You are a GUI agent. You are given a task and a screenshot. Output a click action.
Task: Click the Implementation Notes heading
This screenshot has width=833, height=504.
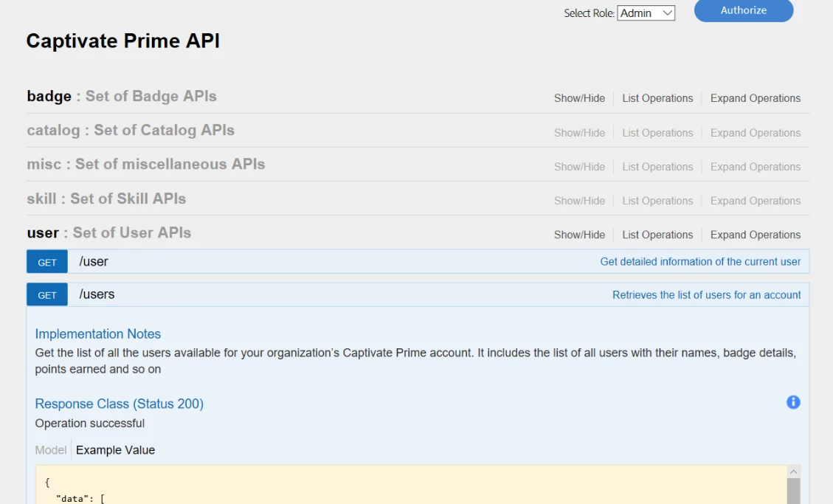pos(97,334)
